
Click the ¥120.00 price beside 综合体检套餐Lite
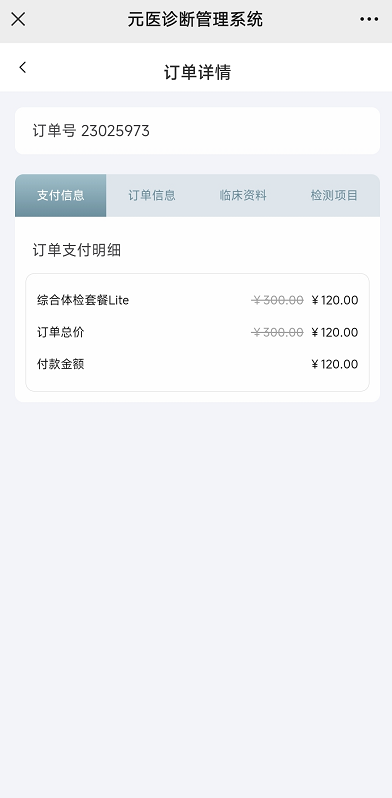tap(335, 300)
